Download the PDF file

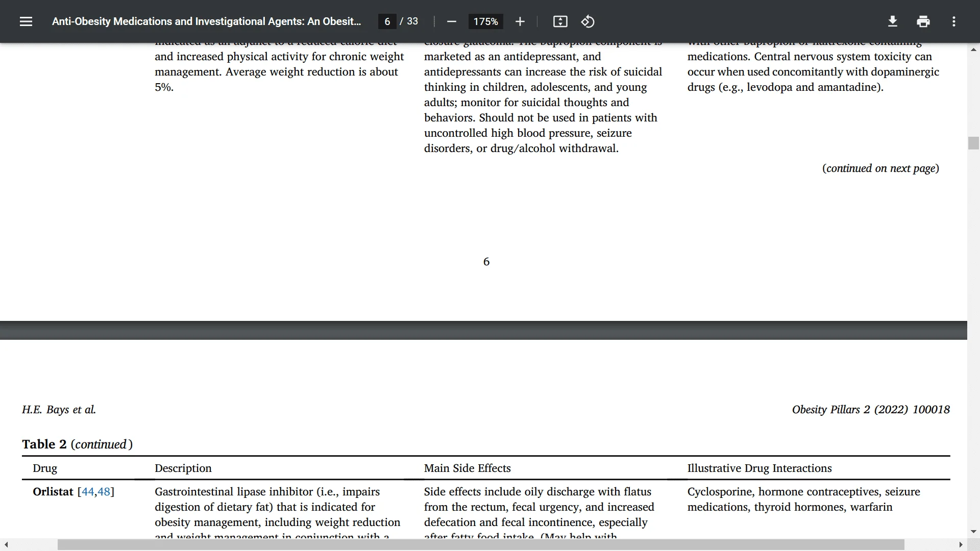(892, 21)
